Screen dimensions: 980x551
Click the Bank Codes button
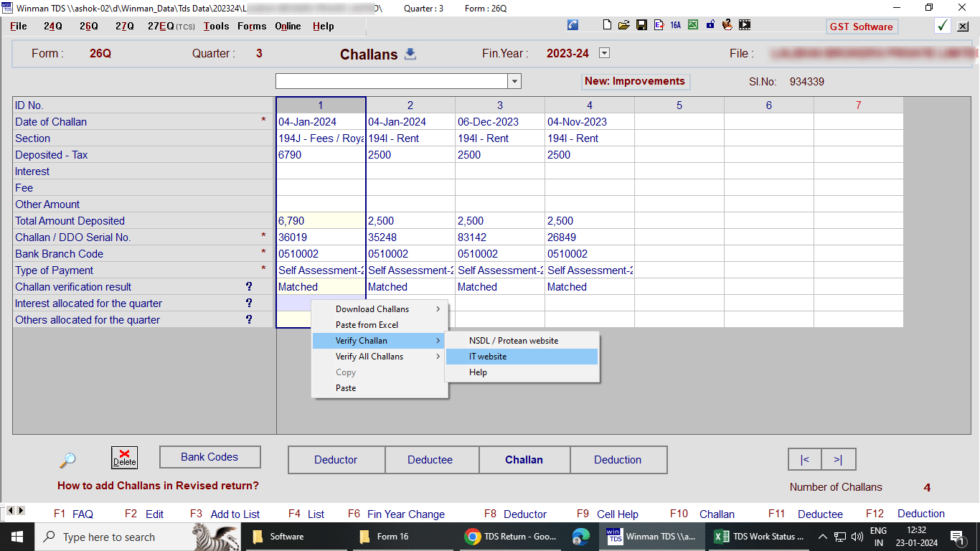click(x=209, y=457)
